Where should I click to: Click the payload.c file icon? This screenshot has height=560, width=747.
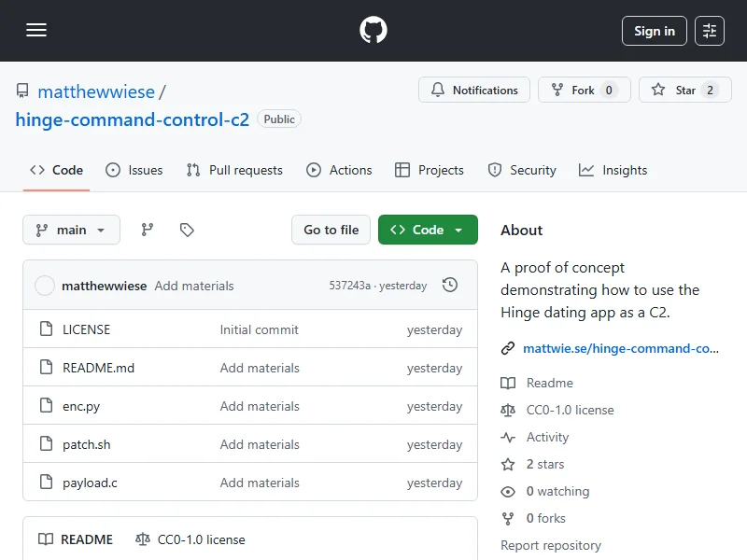click(x=45, y=483)
